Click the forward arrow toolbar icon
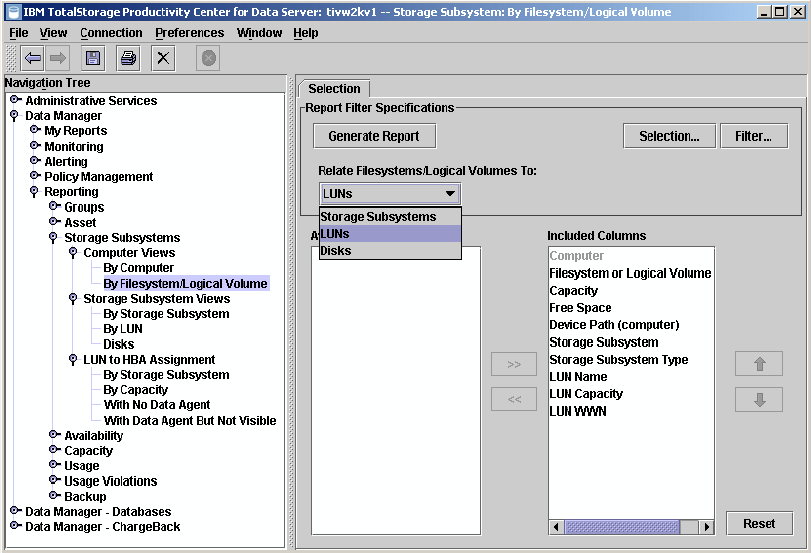Viewport: 811px width, 553px height. [57, 58]
